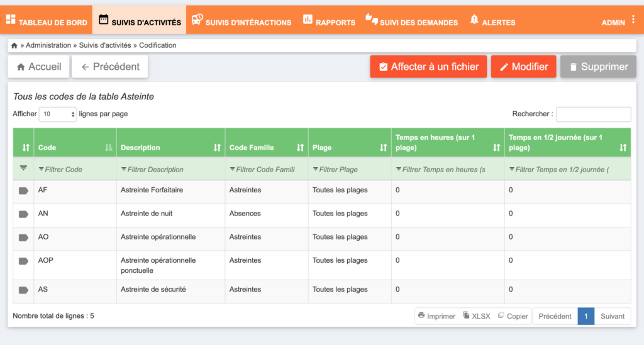
Task: Click the tag icon for AOP row
Action: (23, 261)
